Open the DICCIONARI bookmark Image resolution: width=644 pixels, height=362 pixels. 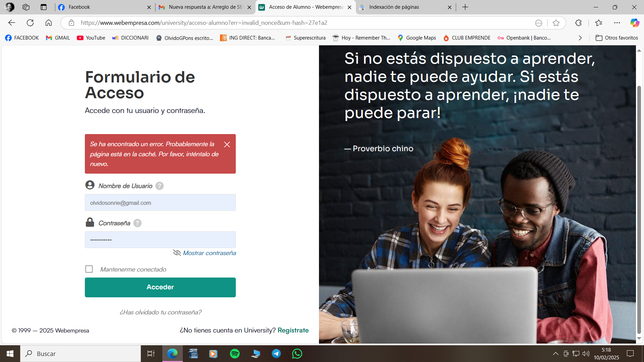tap(130, 38)
